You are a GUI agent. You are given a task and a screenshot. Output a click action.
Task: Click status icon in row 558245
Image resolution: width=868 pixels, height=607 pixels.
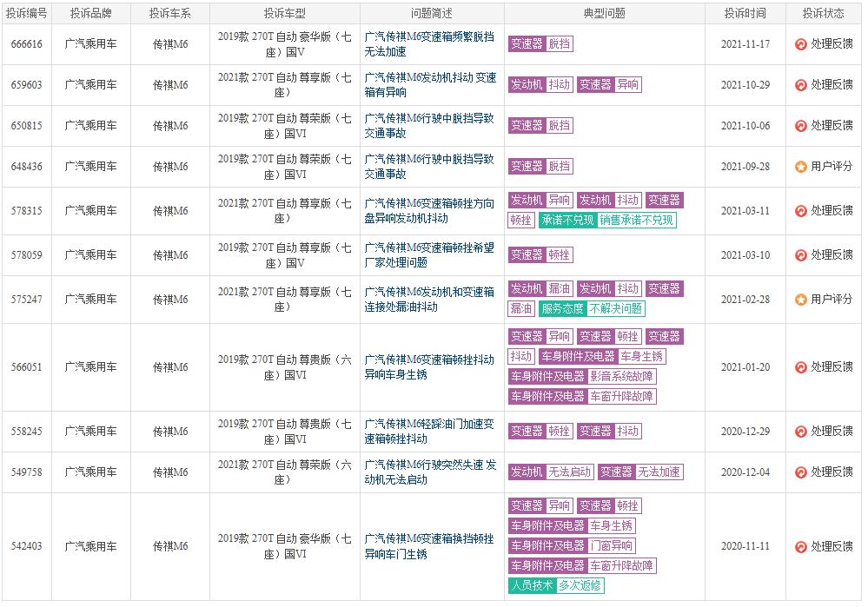800,432
